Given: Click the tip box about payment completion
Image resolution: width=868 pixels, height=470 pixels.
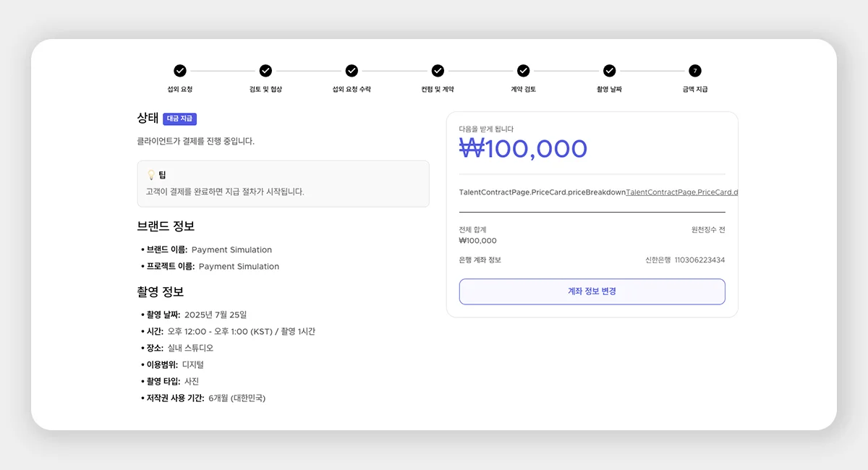Looking at the screenshot, I should pyautogui.click(x=283, y=184).
